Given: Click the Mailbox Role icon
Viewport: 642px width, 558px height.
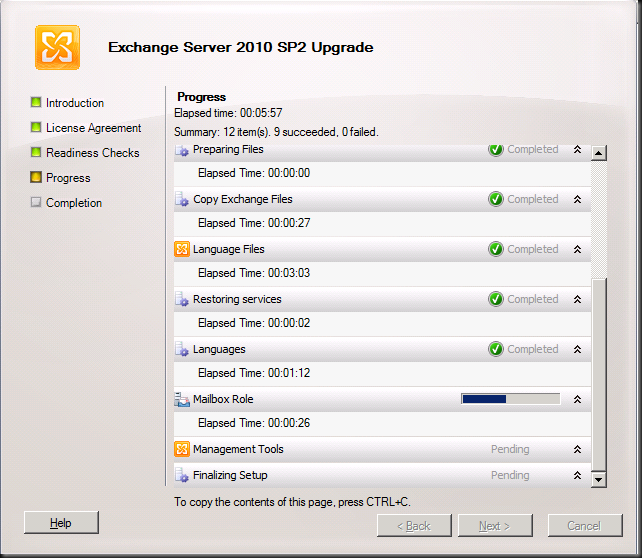Looking at the screenshot, I should coord(182,399).
